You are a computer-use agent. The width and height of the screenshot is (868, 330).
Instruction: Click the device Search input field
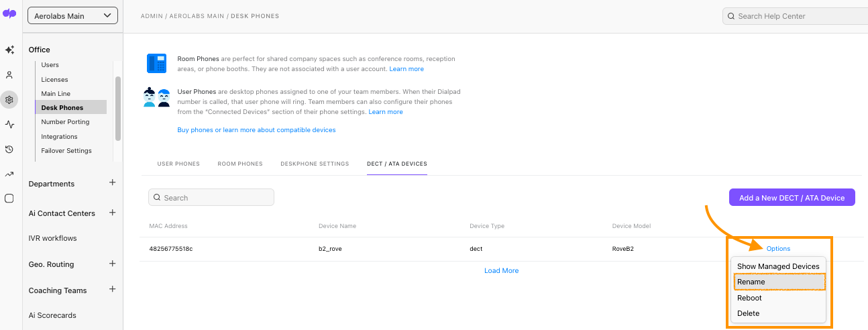[x=211, y=198]
